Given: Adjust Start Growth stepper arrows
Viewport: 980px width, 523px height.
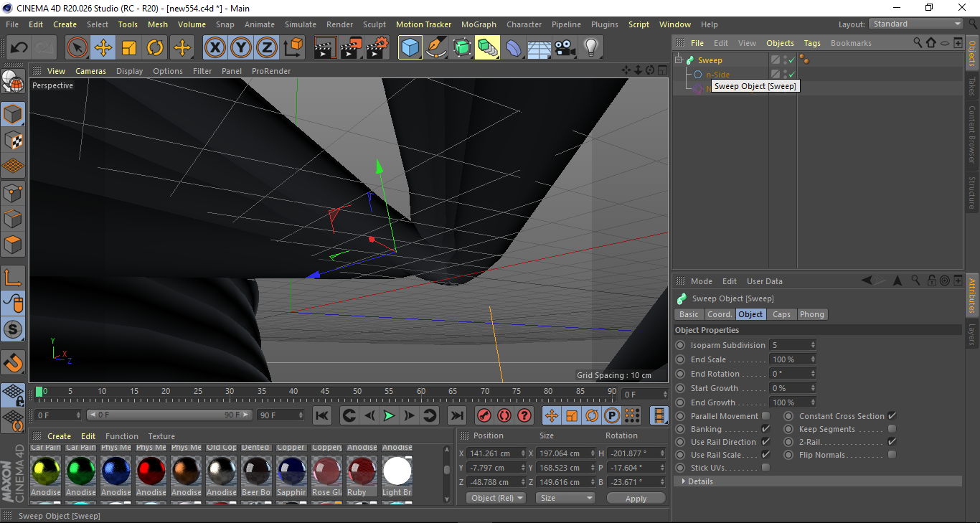Looking at the screenshot, I should click(x=813, y=388).
